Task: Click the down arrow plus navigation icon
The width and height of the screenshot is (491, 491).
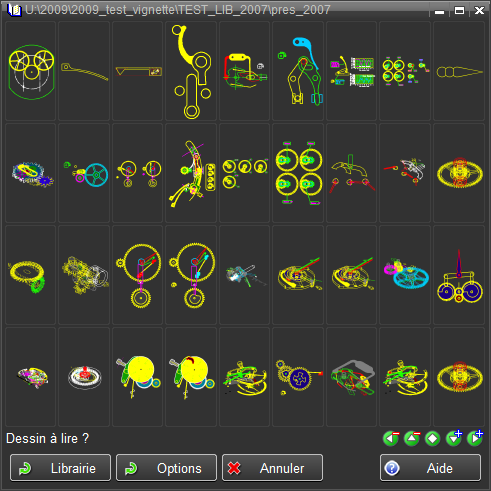Action: click(454, 438)
